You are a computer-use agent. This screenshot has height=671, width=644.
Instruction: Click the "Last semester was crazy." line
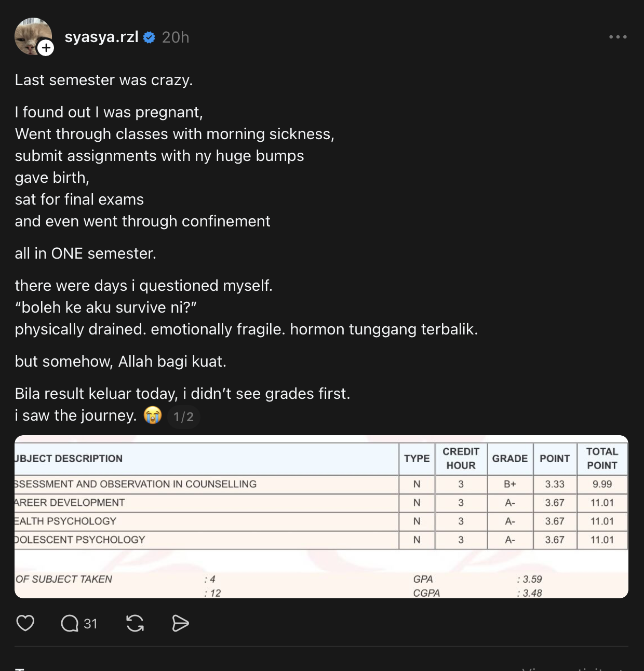104,80
